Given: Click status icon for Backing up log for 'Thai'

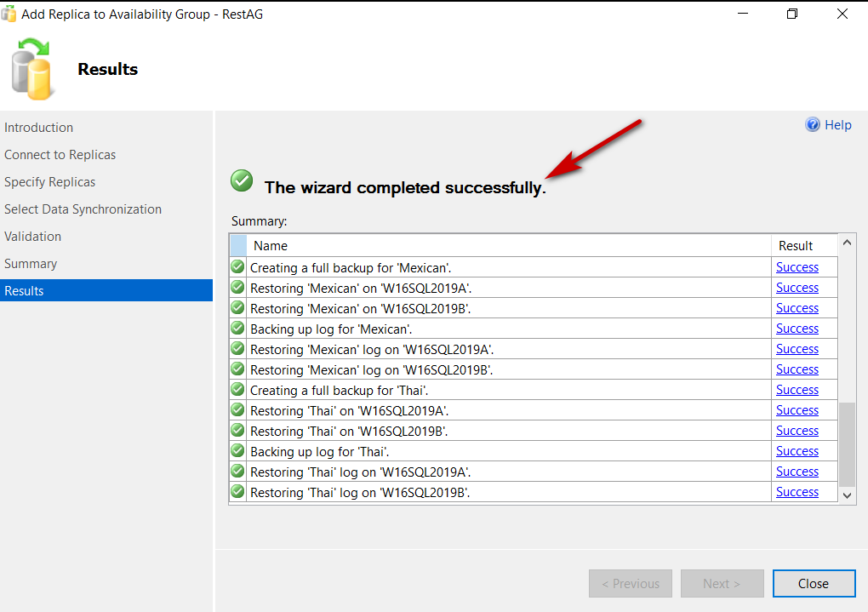Looking at the screenshot, I should (237, 451).
